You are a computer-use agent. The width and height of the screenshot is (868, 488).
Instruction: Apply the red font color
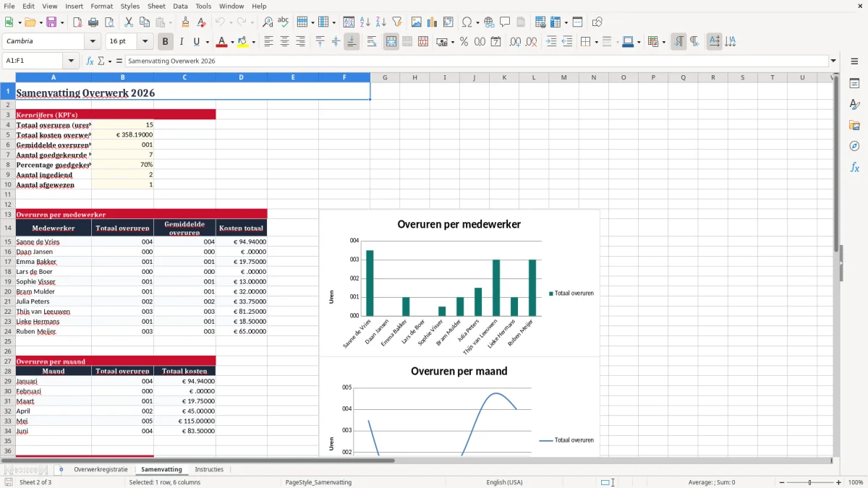[221, 42]
